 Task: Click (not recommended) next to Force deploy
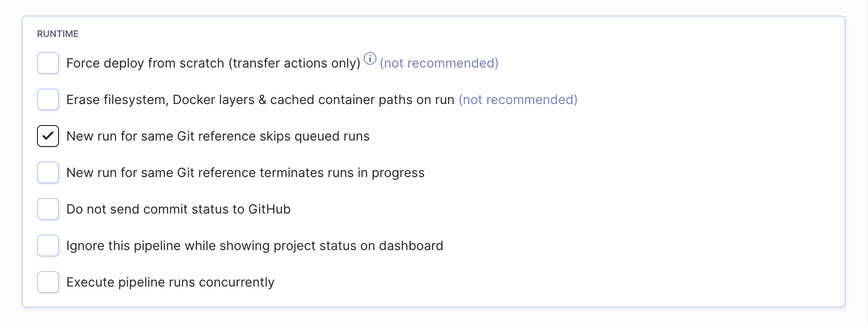click(439, 63)
